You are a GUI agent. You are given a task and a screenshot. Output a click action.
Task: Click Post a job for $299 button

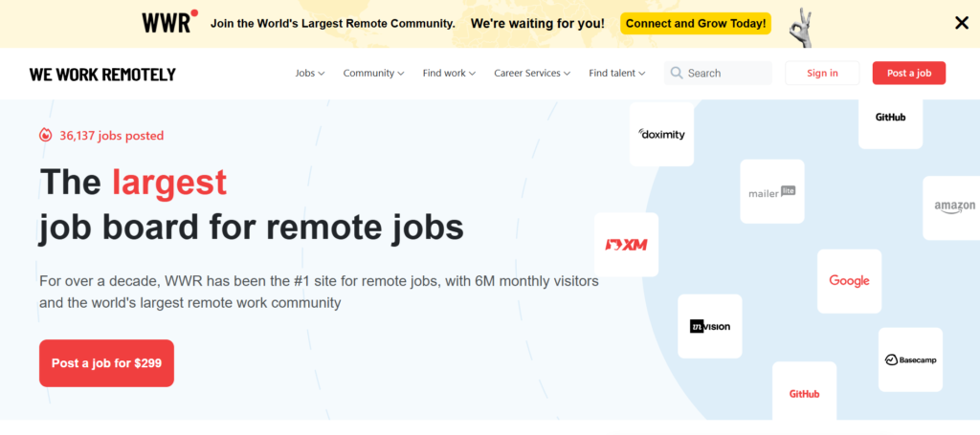[106, 363]
